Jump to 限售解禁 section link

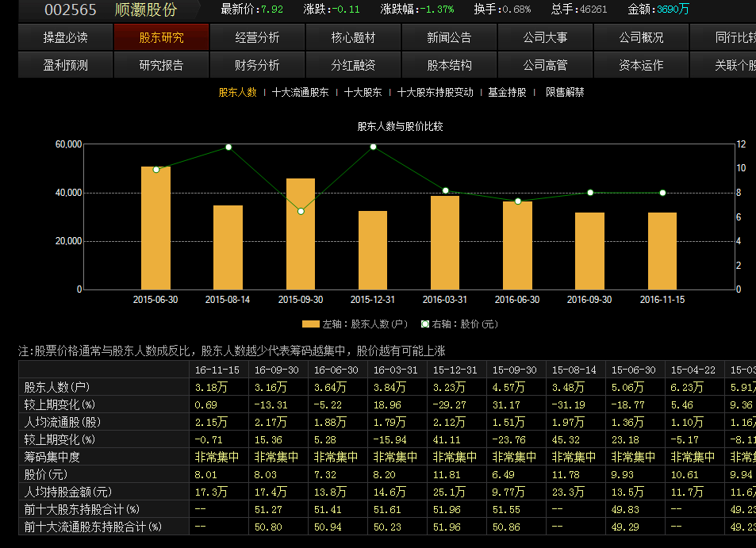pos(565,92)
